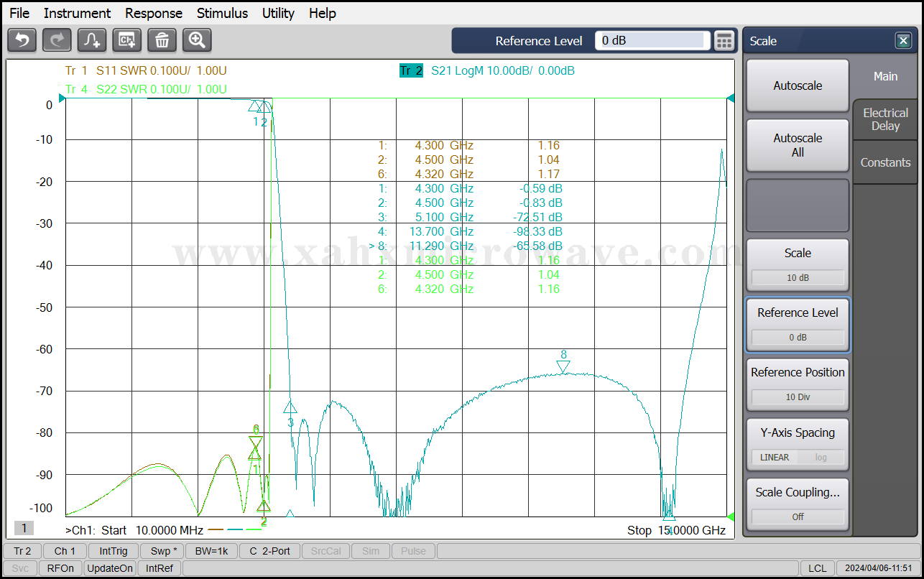
Task: Click the Autoscale button
Action: 798,85
